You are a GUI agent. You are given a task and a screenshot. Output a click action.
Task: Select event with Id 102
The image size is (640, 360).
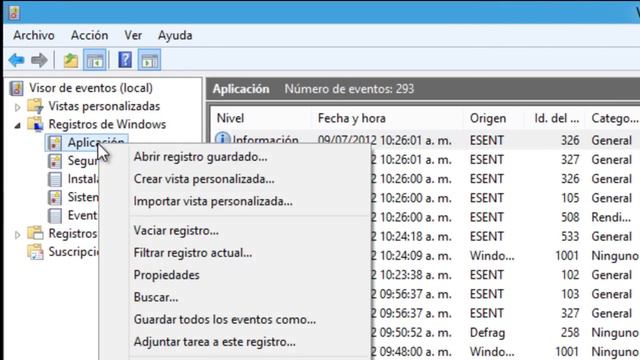pos(505,275)
